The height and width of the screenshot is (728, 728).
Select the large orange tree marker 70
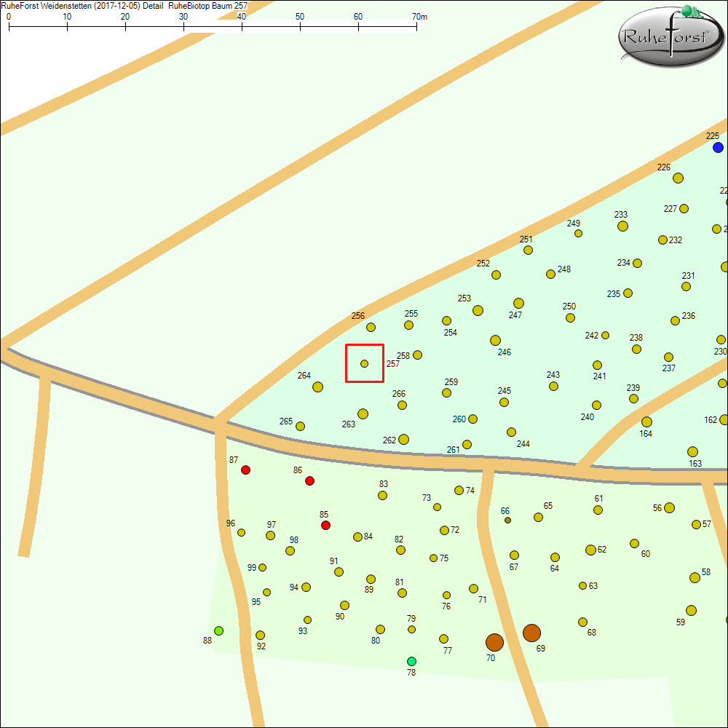tap(495, 642)
